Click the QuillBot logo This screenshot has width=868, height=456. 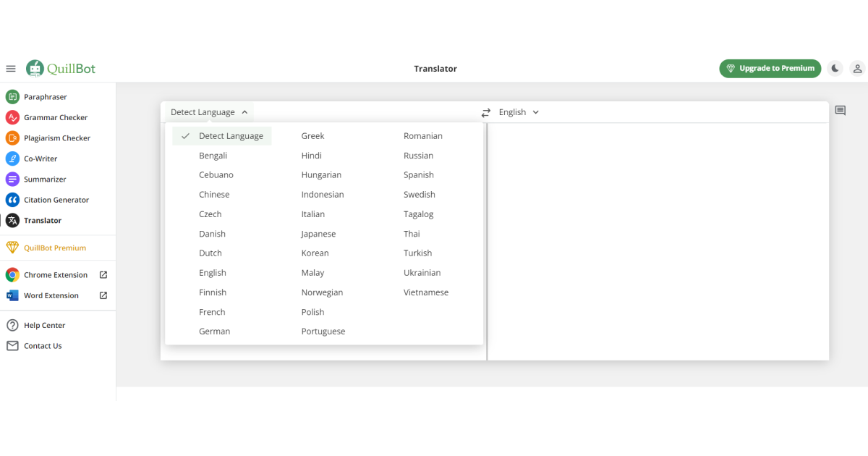(61, 69)
